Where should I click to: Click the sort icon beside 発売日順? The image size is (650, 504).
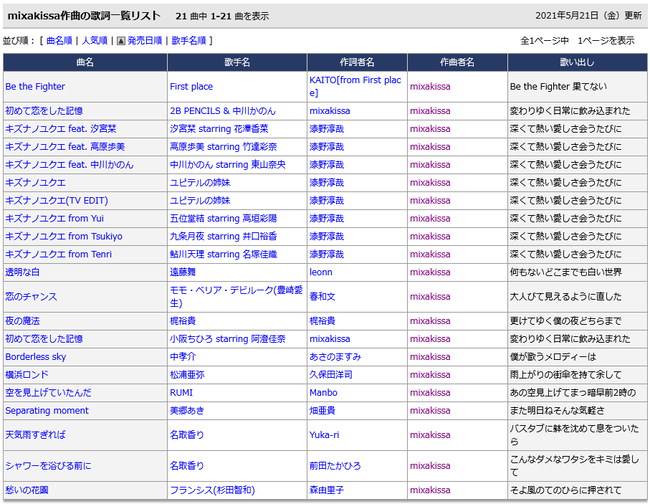click(121, 41)
